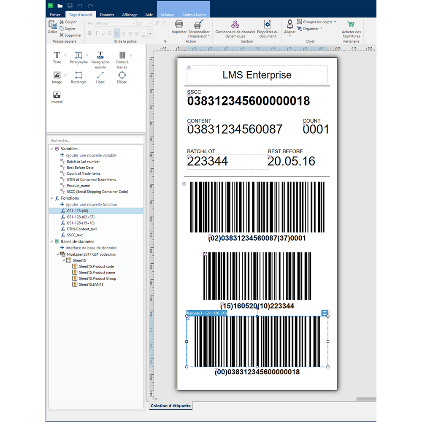Screen dimensions: 422x422
Task: Collapse the Bases de données node
Action: (52, 241)
